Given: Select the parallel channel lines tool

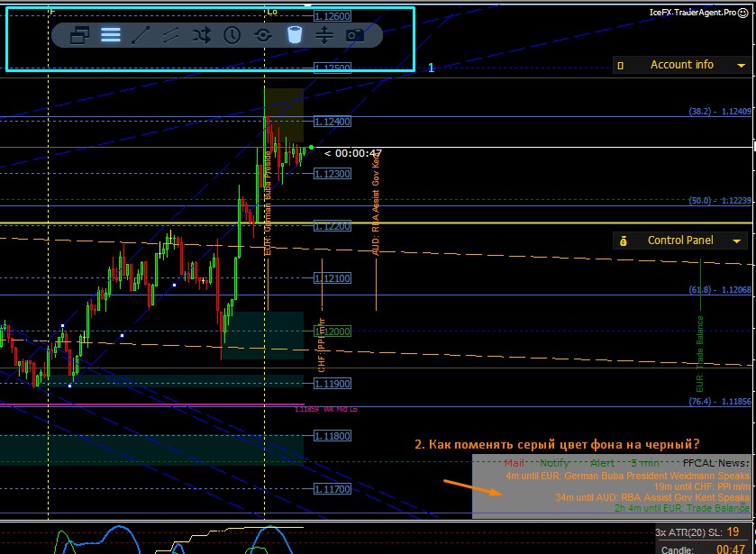Looking at the screenshot, I should (x=171, y=35).
